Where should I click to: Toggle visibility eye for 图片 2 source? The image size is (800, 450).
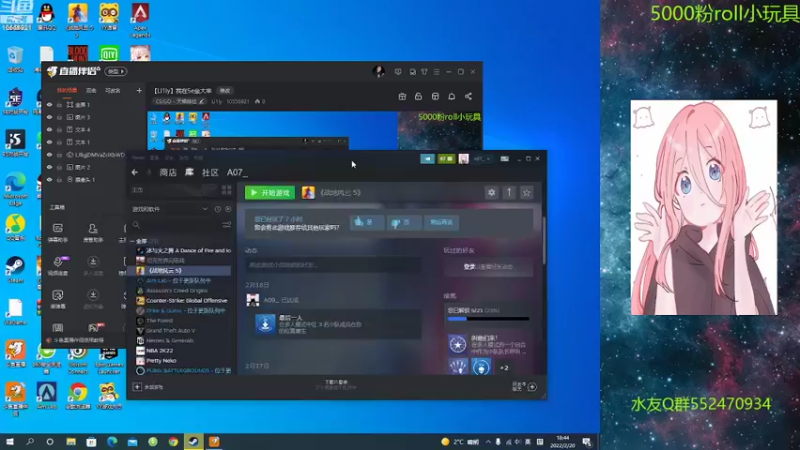49,167
